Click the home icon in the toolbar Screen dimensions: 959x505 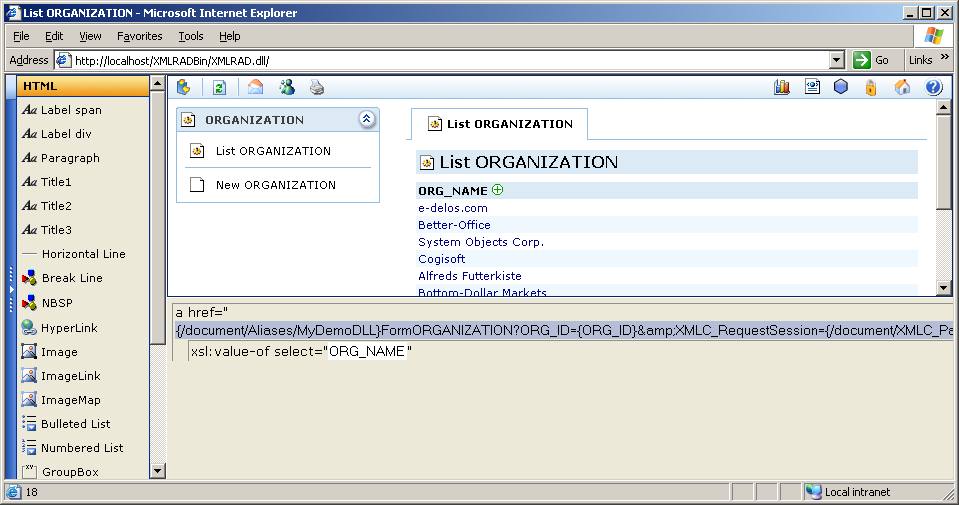(902, 88)
